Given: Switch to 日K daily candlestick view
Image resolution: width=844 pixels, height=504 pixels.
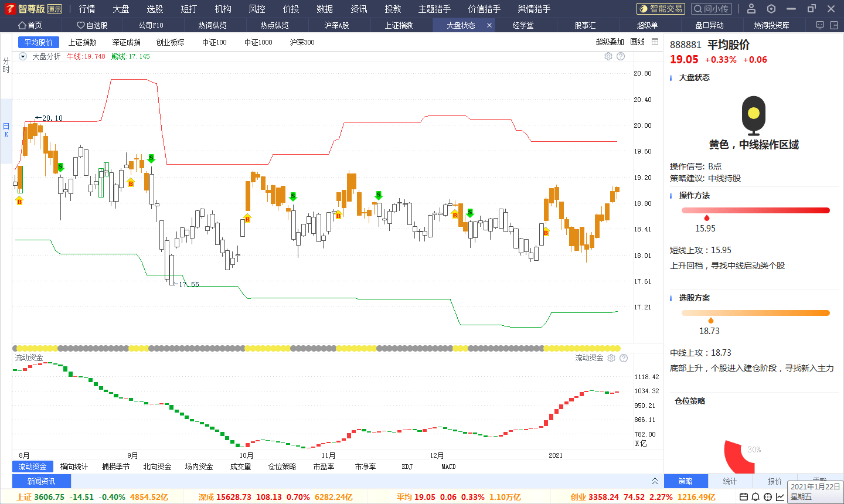Looking at the screenshot, I should pyautogui.click(x=6, y=130).
